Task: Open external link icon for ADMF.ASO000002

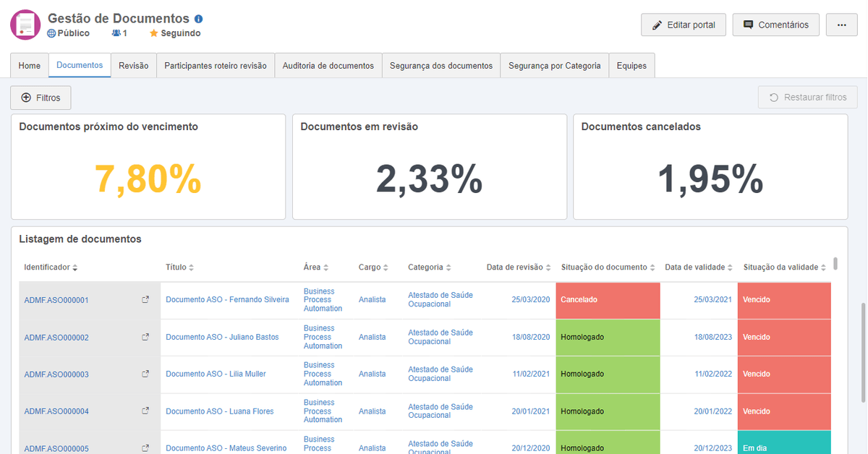Action: [145, 337]
